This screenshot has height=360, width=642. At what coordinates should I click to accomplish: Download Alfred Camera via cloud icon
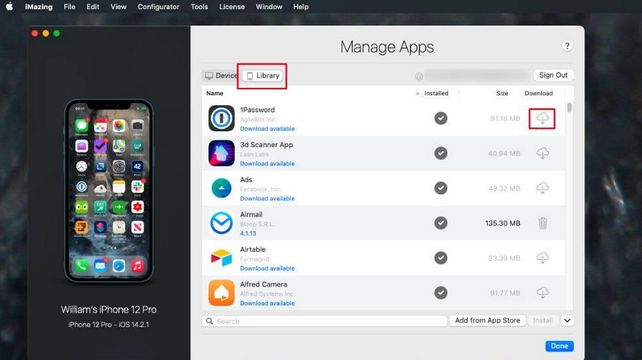(x=542, y=292)
